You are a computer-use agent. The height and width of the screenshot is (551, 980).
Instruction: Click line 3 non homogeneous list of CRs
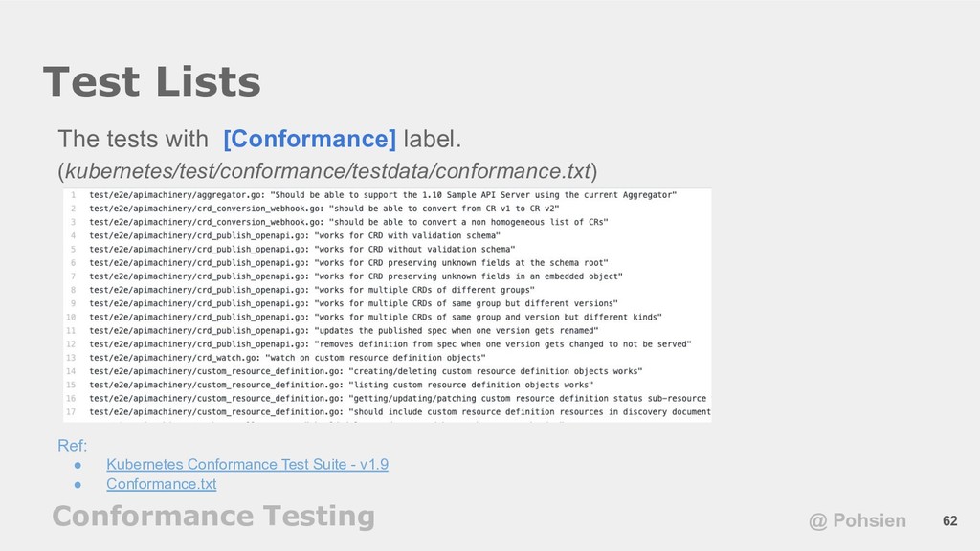[x=348, y=222]
